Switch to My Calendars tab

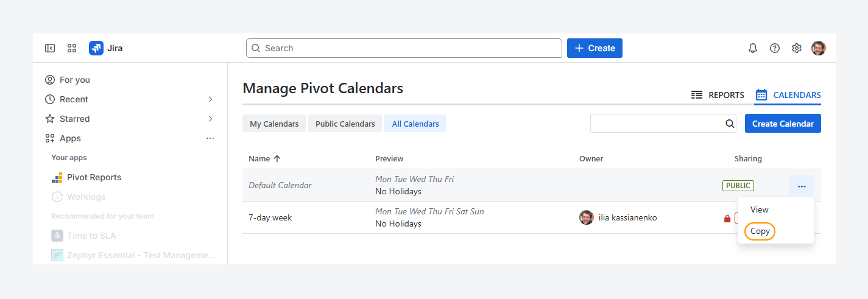pyautogui.click(x=274, y=124)
